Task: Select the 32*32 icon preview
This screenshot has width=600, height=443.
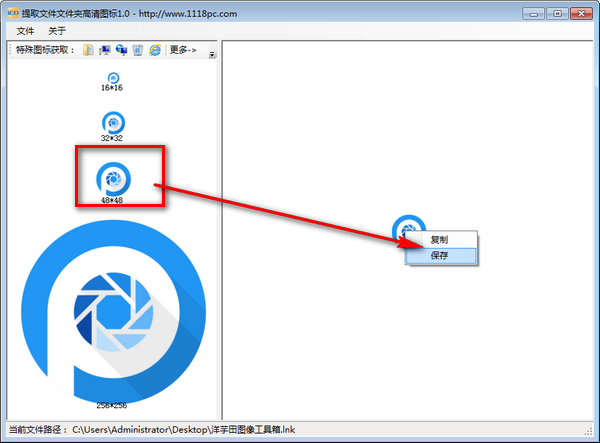Action: 112,122
